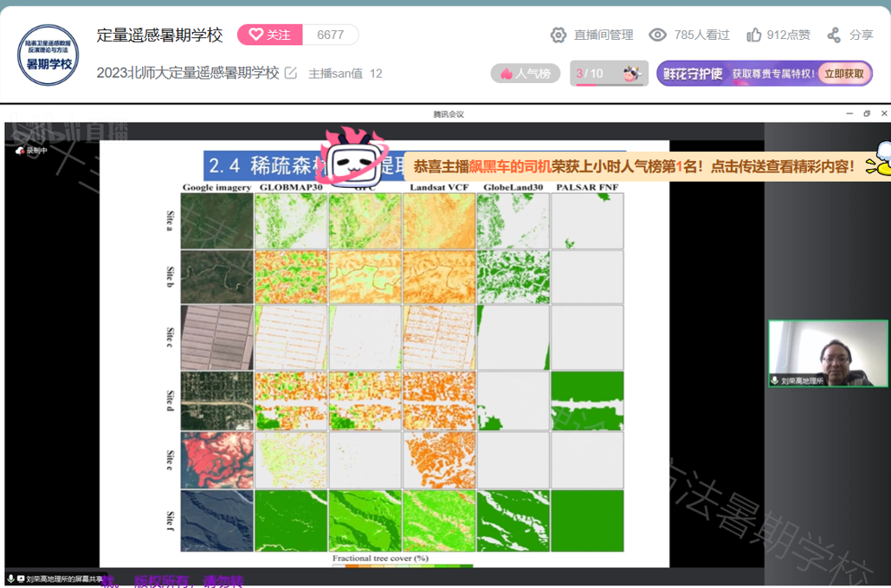Select the presenter 刘荣高 video thumbnail
This screenshot has width=891, height=588.
point(828,352)
